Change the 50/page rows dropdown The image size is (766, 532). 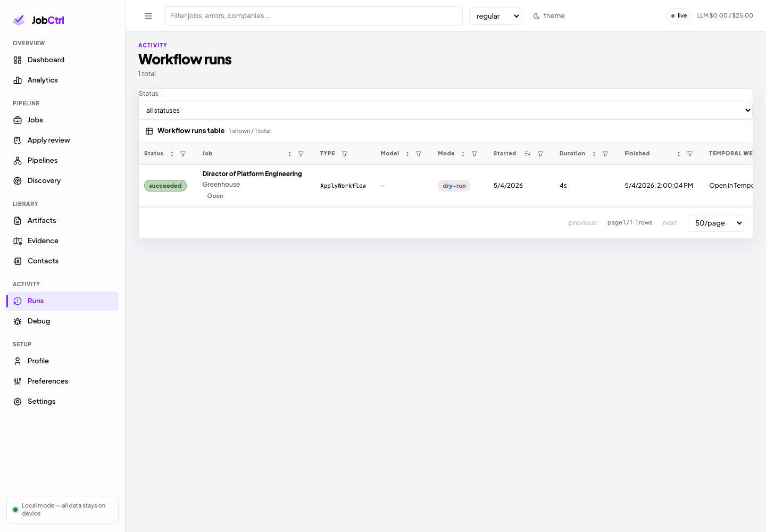point(716,223)
